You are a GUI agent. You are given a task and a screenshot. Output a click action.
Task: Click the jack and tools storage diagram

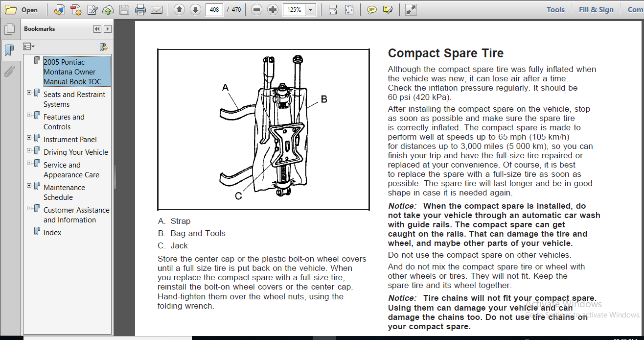coord(263,130)
